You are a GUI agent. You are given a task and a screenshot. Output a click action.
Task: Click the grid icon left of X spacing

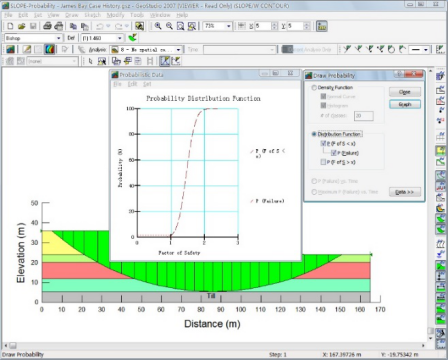(242, 26)
